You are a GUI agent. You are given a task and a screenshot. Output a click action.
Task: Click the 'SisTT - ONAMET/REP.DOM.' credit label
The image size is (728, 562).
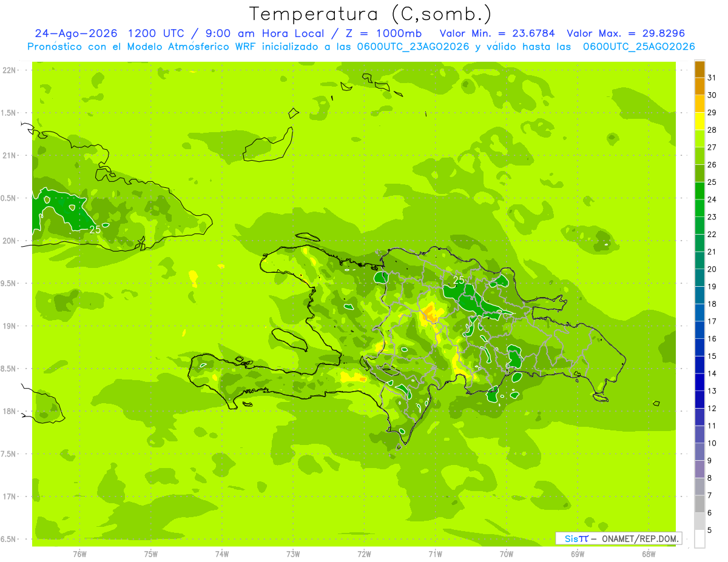(x=619, y=538)
